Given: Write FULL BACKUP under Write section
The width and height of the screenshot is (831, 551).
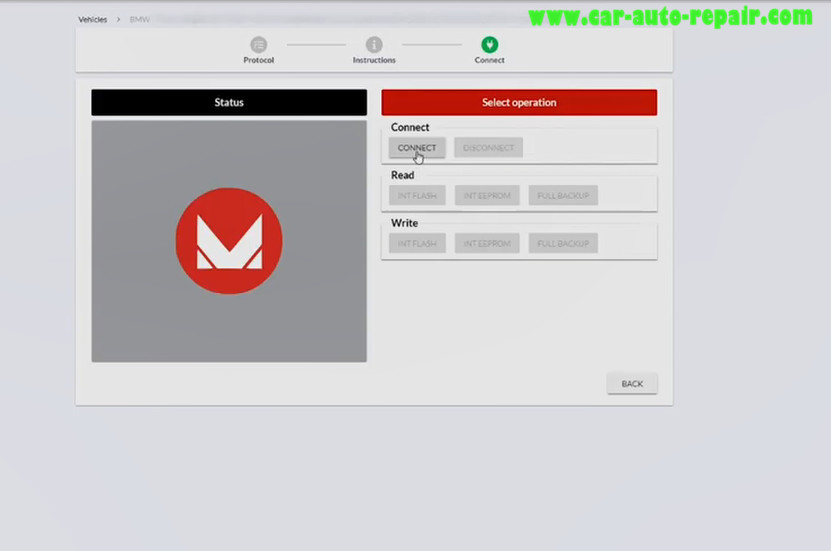Looking at the screenshot, I should (563, 244).
